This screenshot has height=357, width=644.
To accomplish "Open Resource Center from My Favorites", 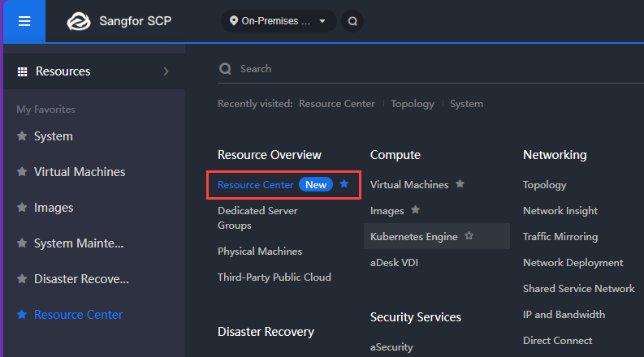I will pos(79,315).
